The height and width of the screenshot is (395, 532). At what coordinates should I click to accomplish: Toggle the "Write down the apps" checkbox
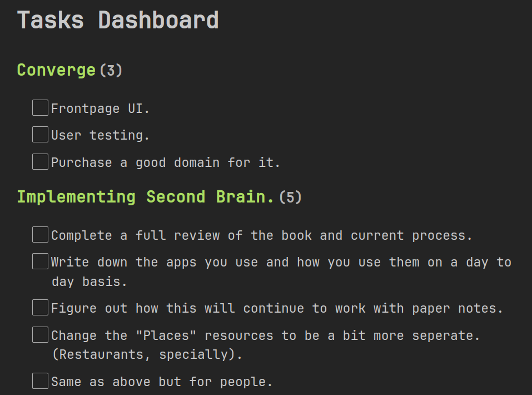[40, 261]
